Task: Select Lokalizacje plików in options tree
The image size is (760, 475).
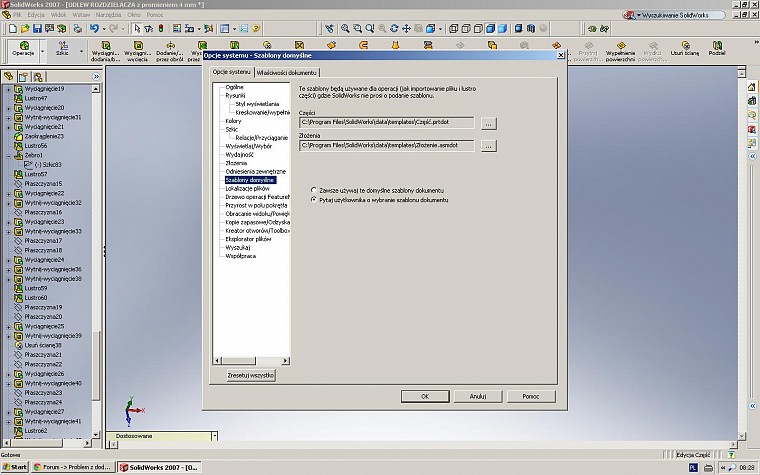Action: coord(247,189)
